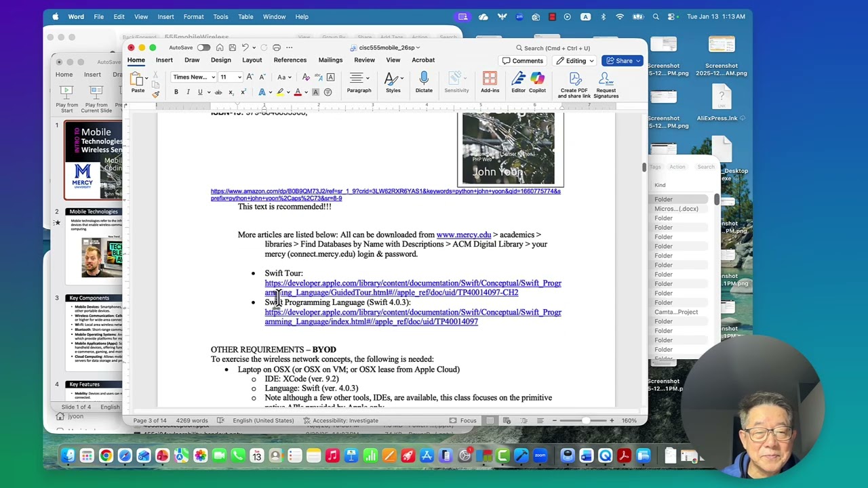Switch to Web Layout view icon
868x488 pixels.
507,420
